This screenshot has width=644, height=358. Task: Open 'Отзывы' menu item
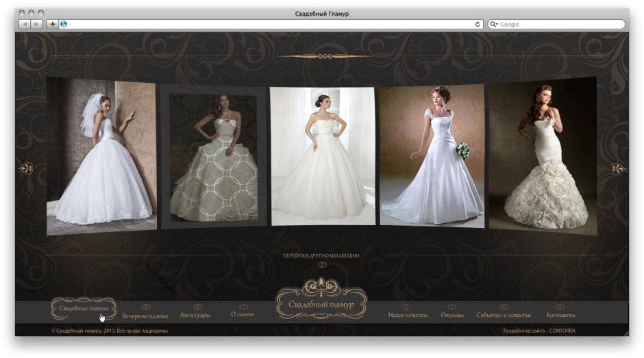[x=452, y=315]
